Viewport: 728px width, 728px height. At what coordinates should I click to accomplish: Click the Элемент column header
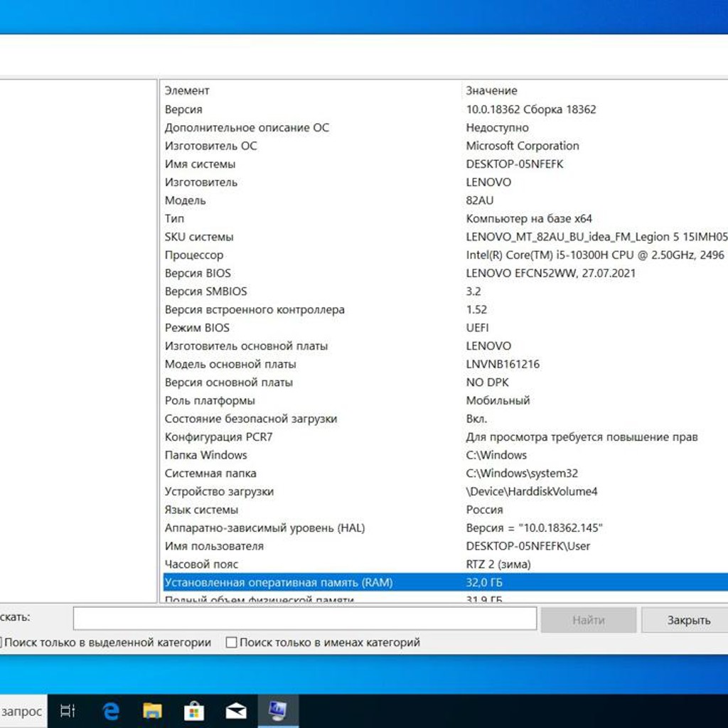pyautogui.click(x=311, y=90)
